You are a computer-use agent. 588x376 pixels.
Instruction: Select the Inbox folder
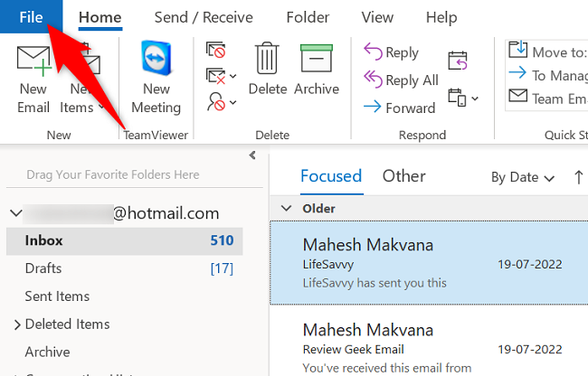click(x=125, y=240)
